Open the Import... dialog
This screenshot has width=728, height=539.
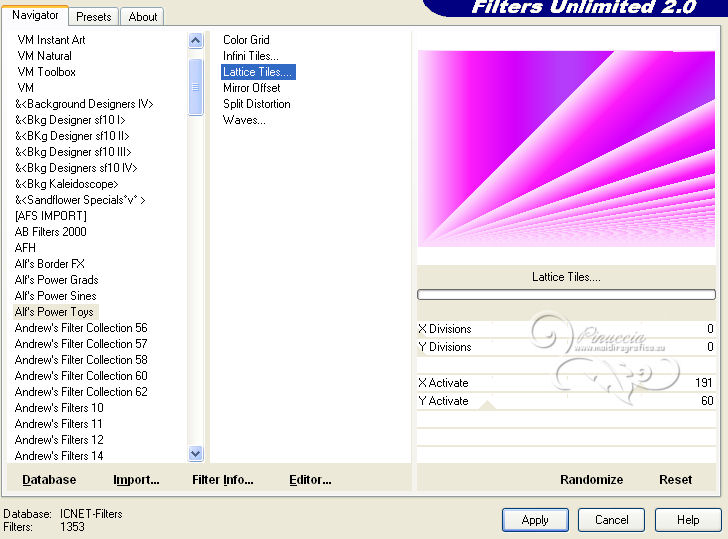click(136, 480)
